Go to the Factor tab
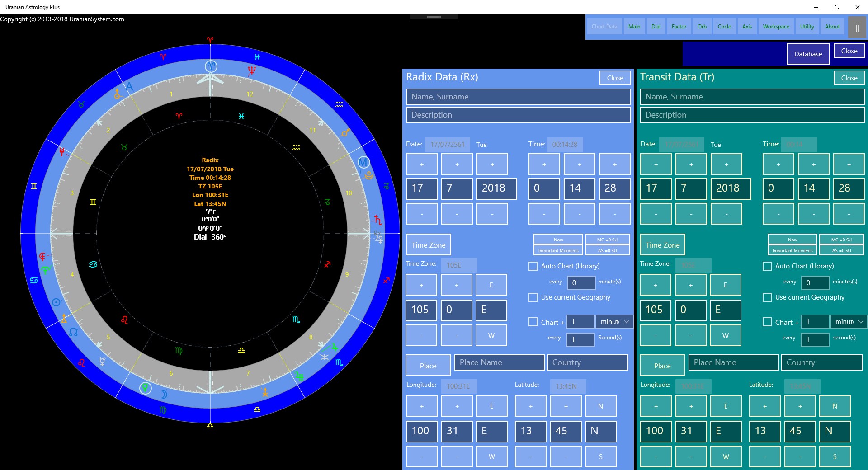868x470 pixels. point(679,27)
